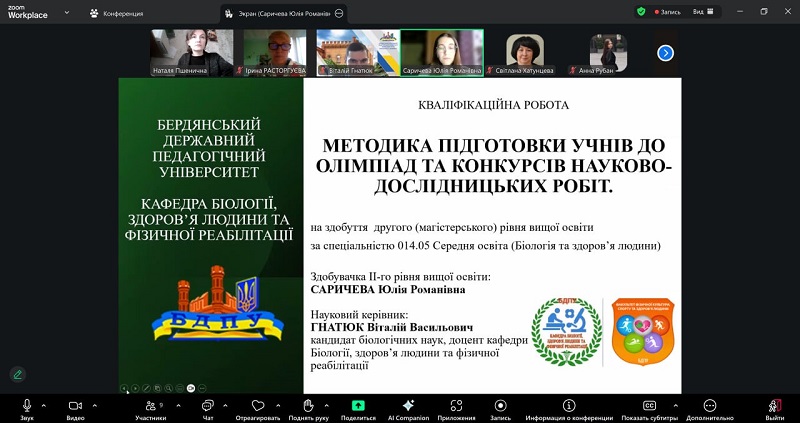The width and height of the screenshot is (800, 423).
Task: Open AI Companion
Action: 406,406
